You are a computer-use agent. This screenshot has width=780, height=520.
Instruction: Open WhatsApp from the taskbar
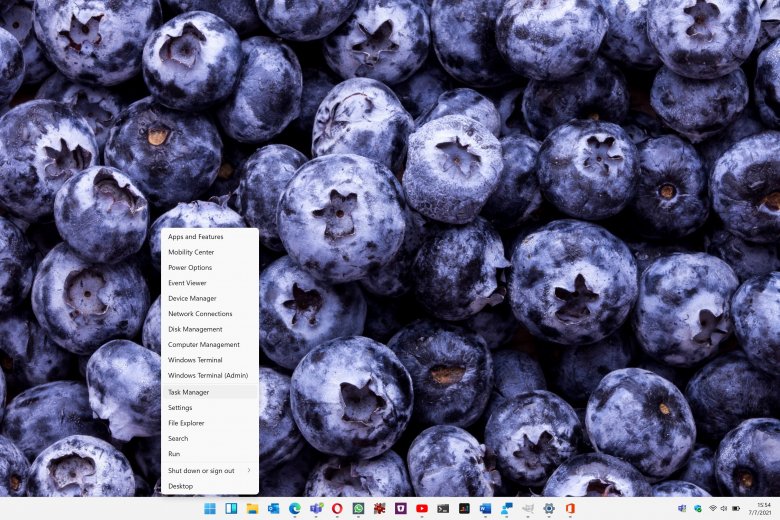tap(359, 509)
